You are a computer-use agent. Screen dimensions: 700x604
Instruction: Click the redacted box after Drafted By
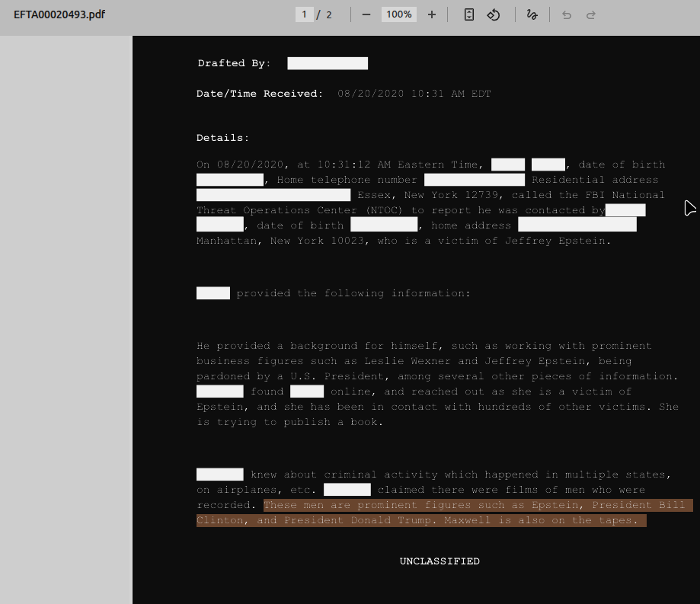coord(328,63)
